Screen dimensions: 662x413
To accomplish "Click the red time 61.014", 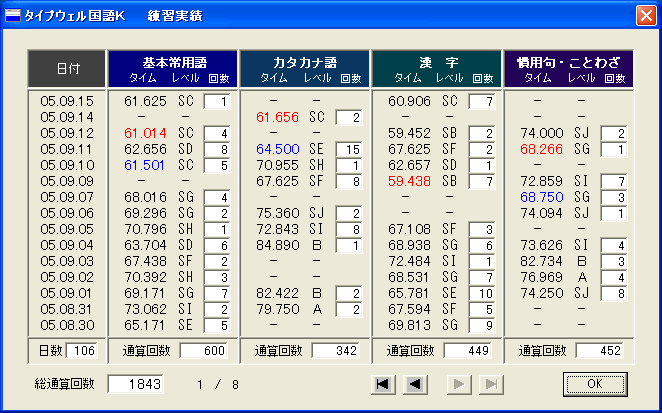I will 145,133.
